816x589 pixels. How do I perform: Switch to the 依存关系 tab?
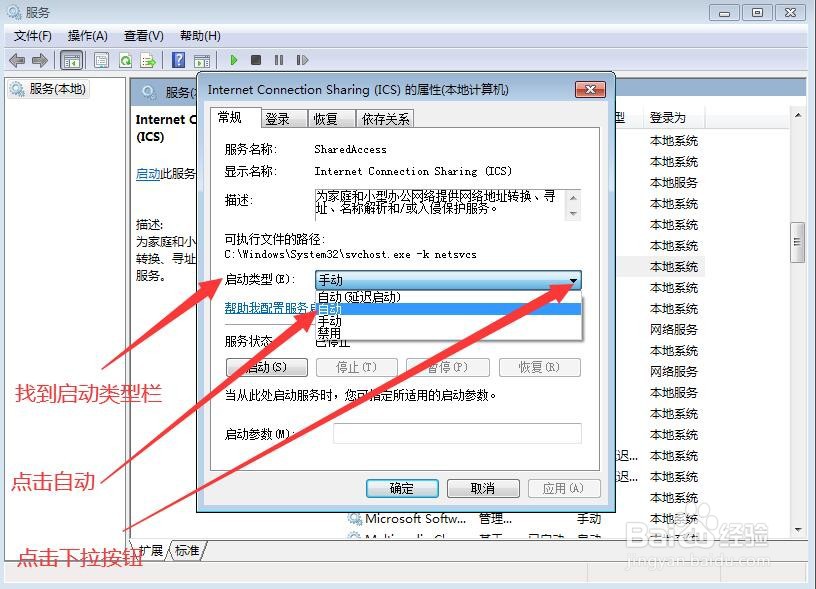point(385,119)
